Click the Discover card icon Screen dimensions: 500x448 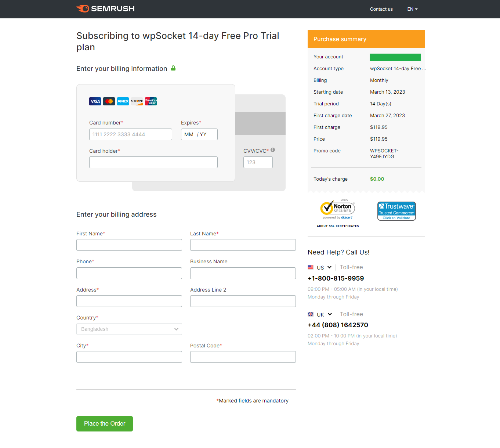[137, 101]
